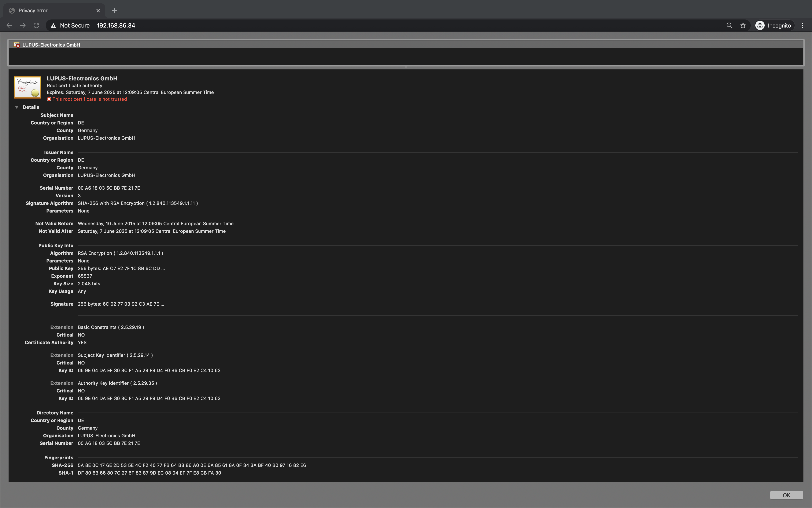Click 'Basic Constraints ( 2.5.29.19 )' extension text

pyautogui.click(x=111, y=327)
